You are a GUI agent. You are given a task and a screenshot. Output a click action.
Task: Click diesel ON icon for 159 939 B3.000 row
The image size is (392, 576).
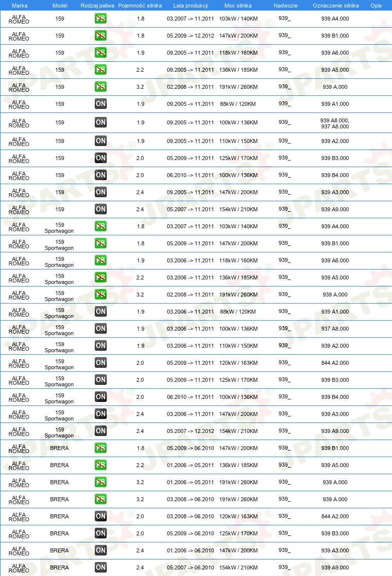pyautogui.click(x=101, y=158)
